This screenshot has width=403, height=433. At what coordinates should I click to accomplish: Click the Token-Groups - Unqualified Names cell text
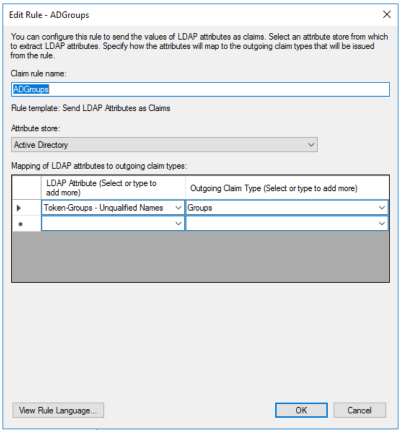(103, 208)
